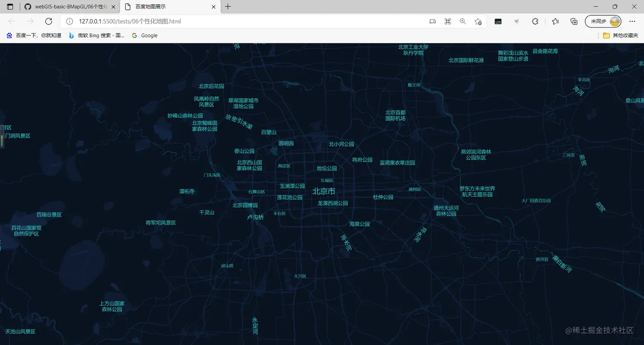Screen dimensions: 644x345
Task: Open Edge settings and more menu
Action: point(632,21)
